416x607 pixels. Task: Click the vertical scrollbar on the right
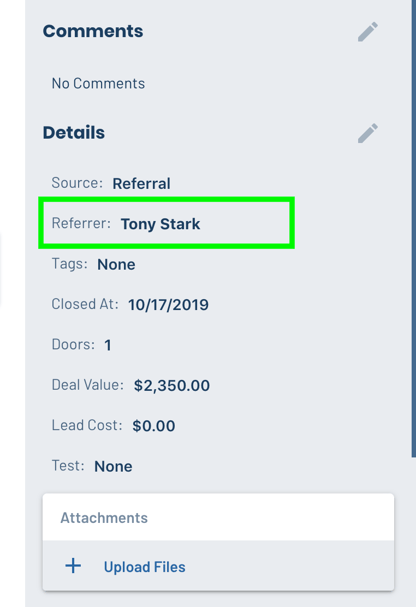pos(414,228)
